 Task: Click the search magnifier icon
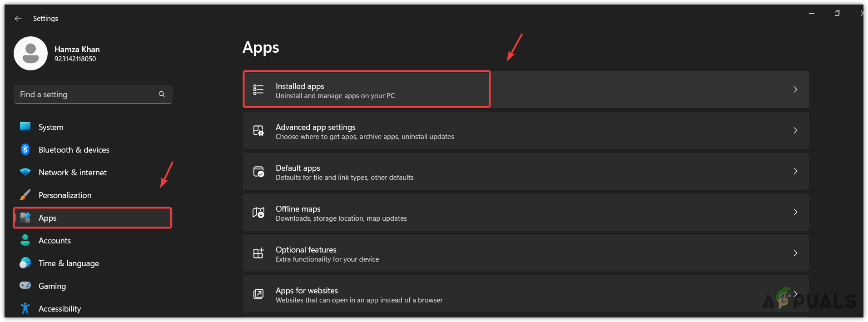pyautogui.click(x=162, y=94)
